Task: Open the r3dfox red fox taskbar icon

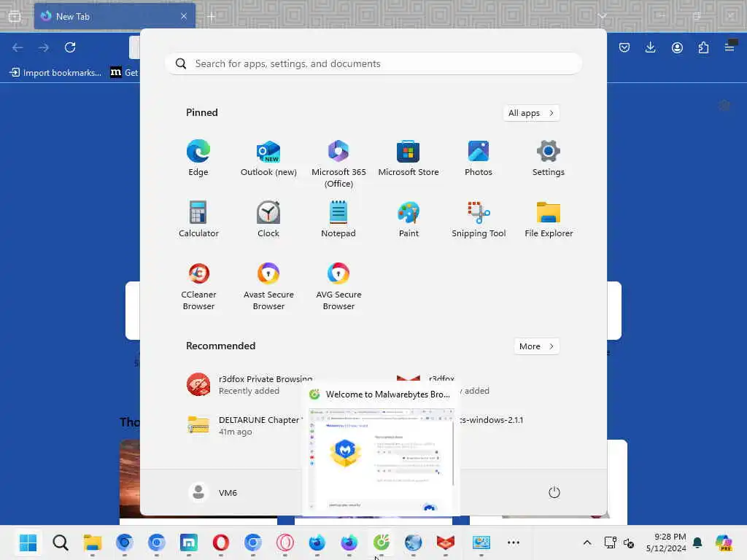Action: coord(446,542)
